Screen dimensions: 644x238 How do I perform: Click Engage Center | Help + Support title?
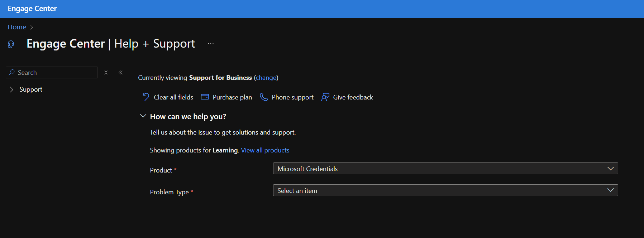(x=111, y=44)
